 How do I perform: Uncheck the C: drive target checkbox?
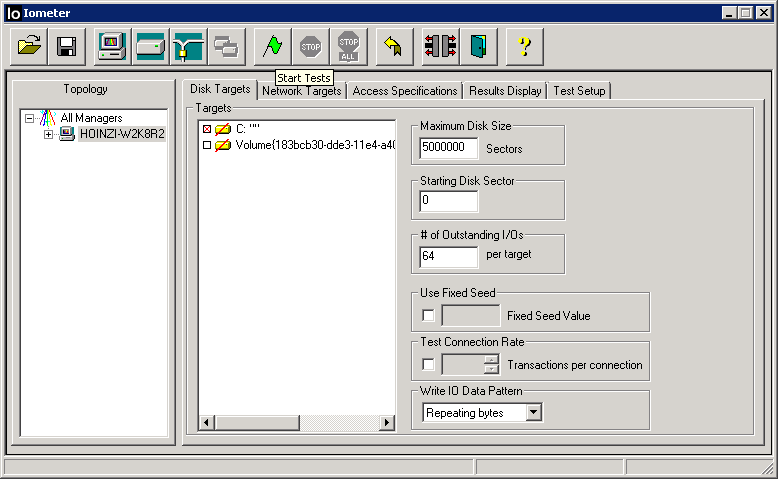point(207,129)
